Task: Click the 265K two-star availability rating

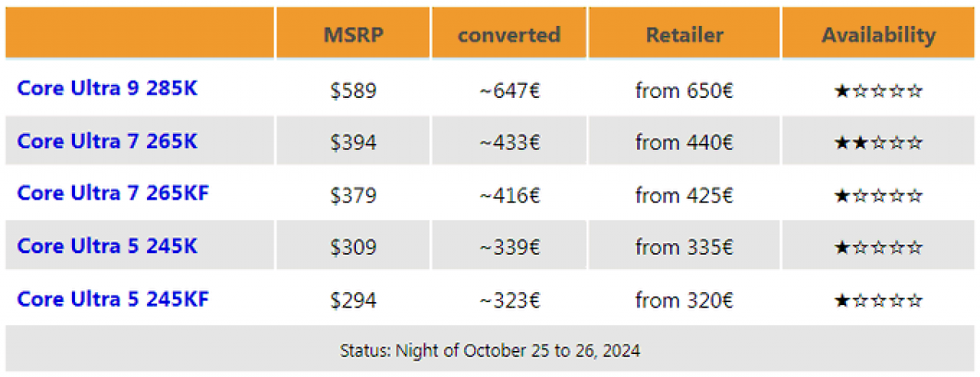Action: click(879, 144)
